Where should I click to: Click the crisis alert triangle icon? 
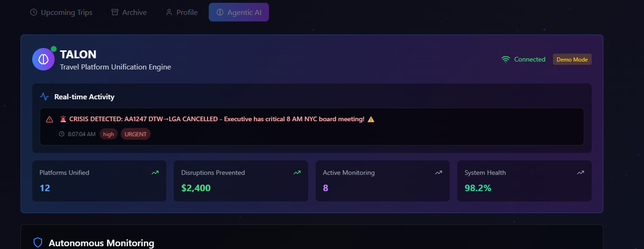pyautogui.click(x=50, y=119)
